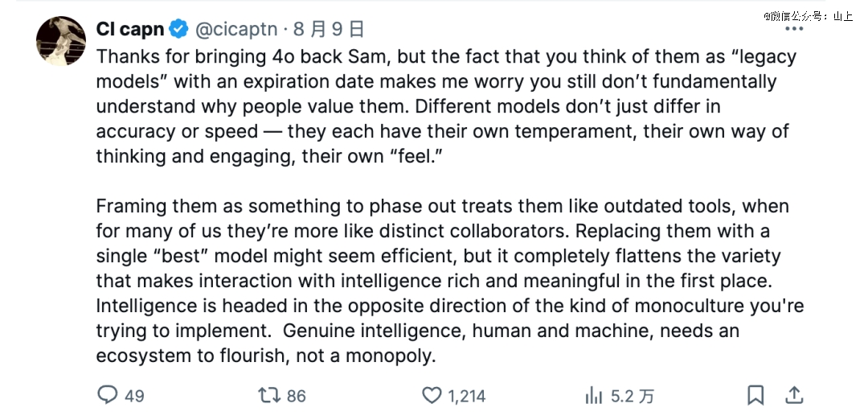
Task: Bookmark this tweet
Action: [755, 395]
